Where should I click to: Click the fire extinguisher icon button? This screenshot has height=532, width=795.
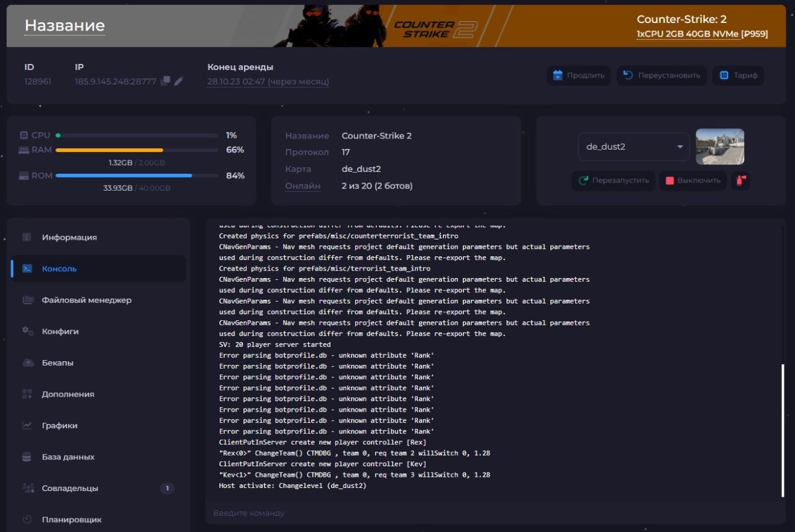tap(740, 181)
